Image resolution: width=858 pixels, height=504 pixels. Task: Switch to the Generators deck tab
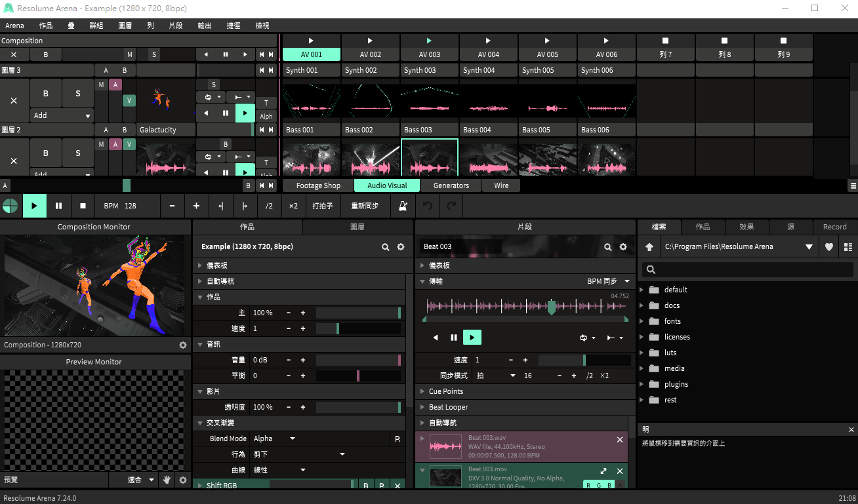click(x=451, y=185)
